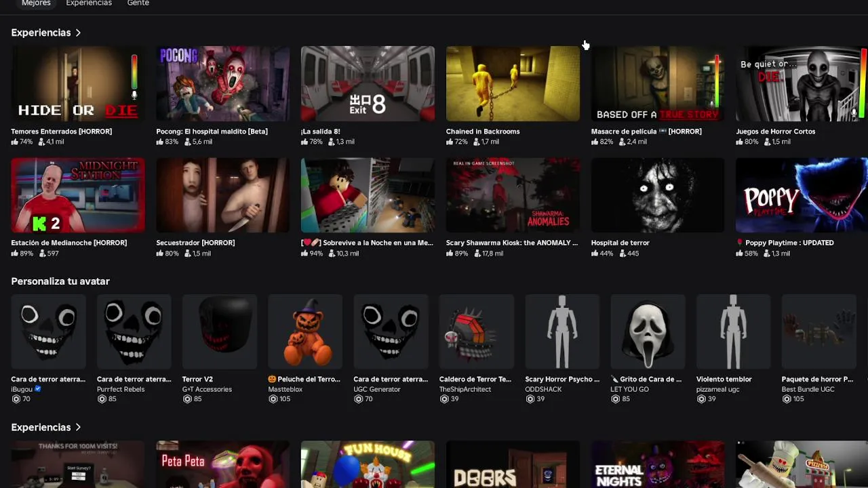
Task: Open Temores Enterrados [HORROR] thumbnail
Action: tap(78, 83)
